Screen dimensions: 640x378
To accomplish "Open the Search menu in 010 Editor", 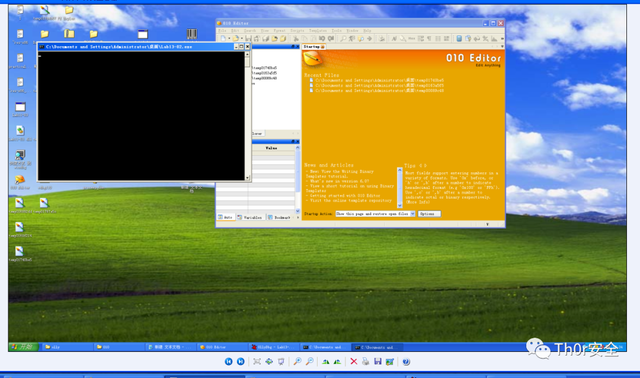I will coord(250,31).
